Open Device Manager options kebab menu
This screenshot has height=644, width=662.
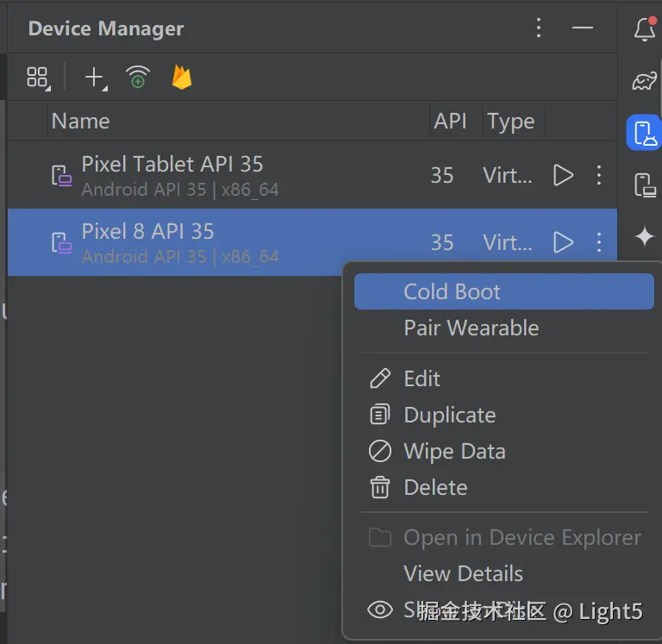[x=538, y=28]
